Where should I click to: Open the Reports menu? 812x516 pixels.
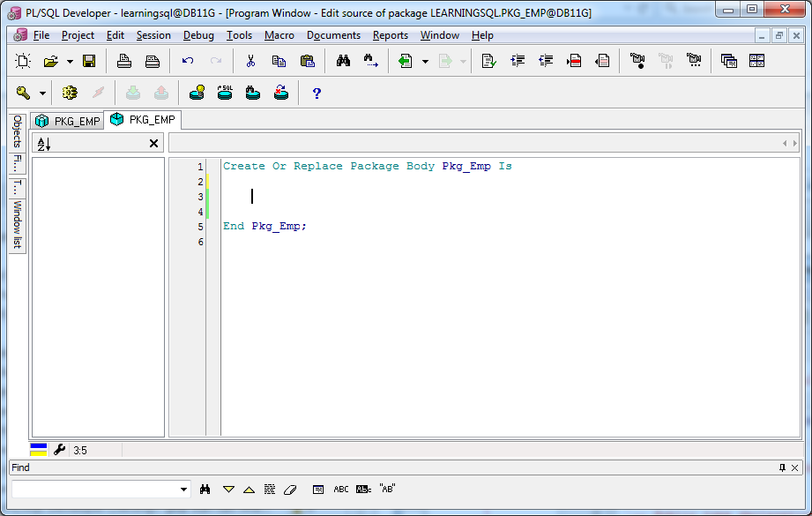pos(391,35)
